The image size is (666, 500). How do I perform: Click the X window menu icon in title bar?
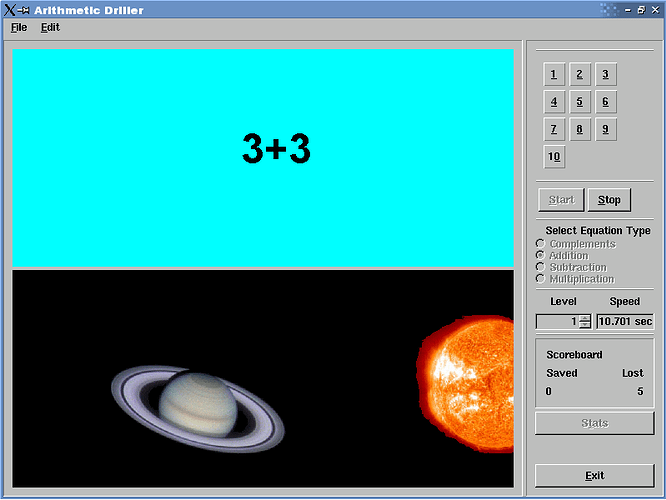tap(9, 10)
